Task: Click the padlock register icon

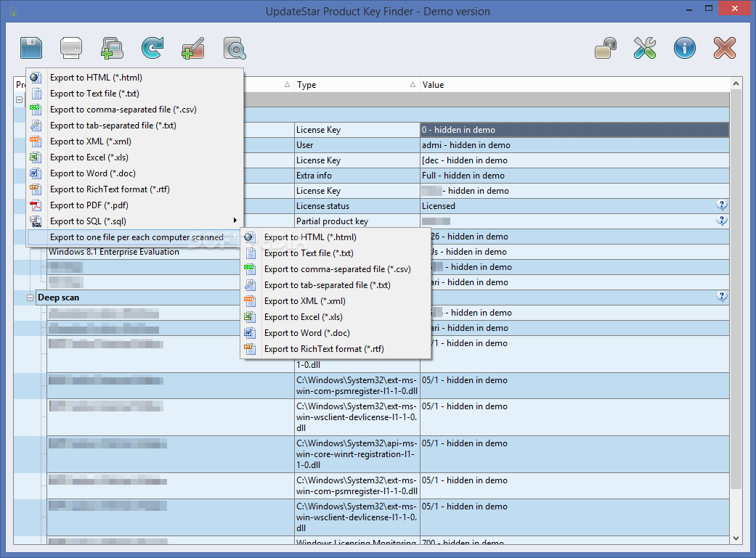Action: (606, 48)
